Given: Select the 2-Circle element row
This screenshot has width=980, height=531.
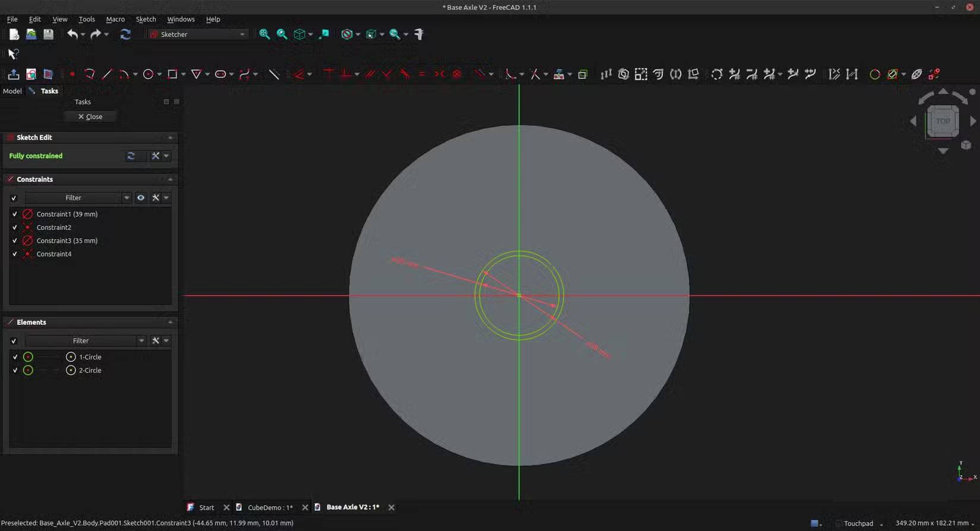Looking at the screenshot, I should click(x=90, y=370).
